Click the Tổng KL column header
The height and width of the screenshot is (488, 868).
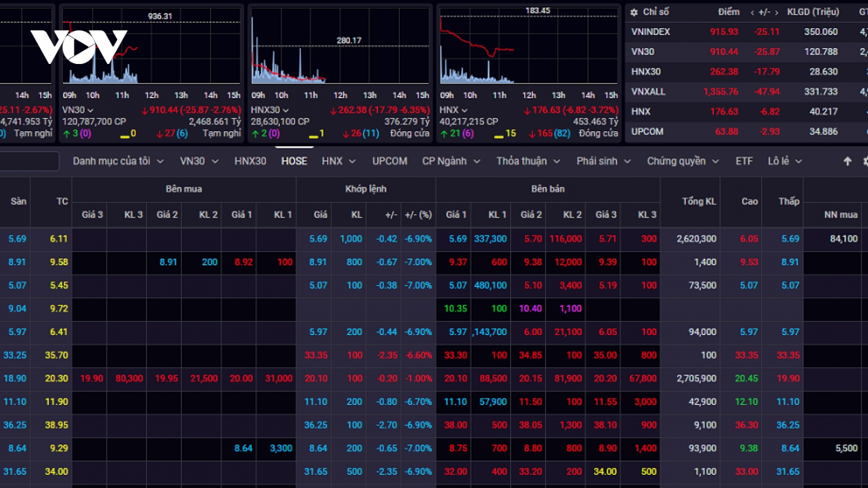(699, 202)
